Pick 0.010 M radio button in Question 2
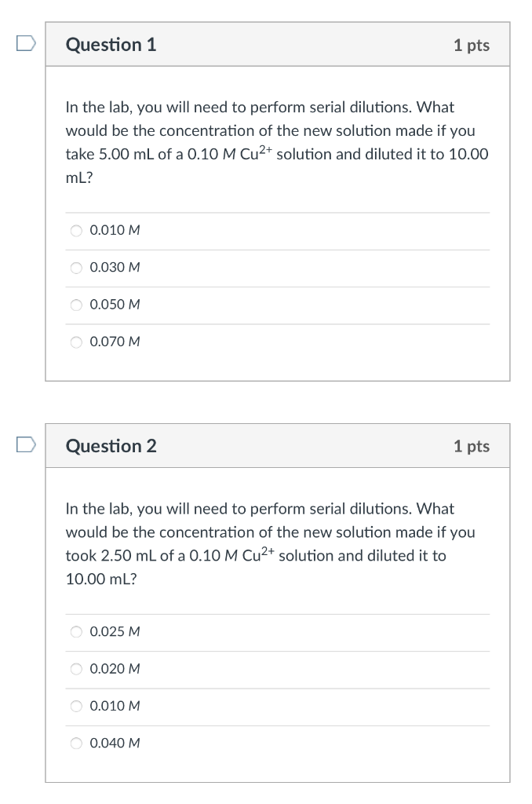This screenshot has width=532, height=804. pyautogui.click(x=76, y=706)
